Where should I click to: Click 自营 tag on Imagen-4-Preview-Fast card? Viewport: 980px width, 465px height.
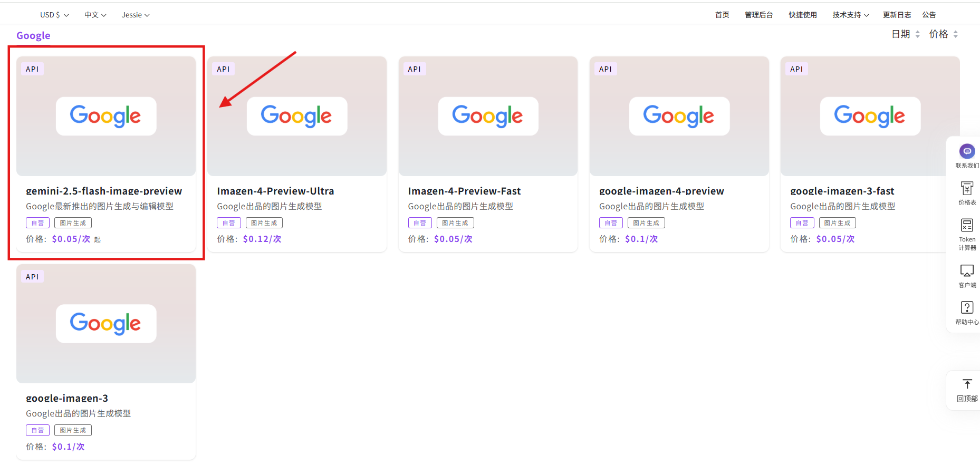point(420,223)
